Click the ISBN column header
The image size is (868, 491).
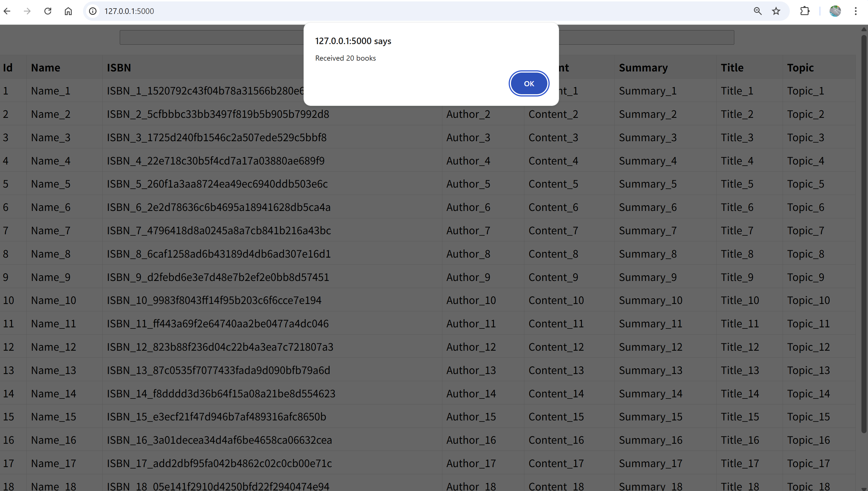[x=119, y=68]
